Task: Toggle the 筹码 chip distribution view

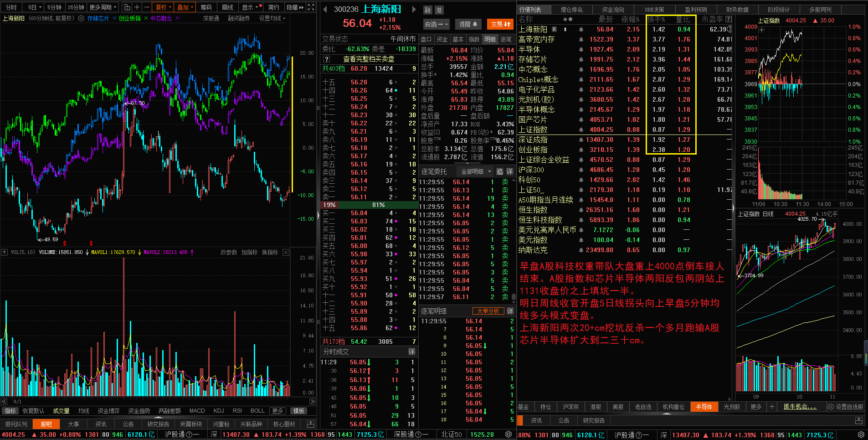Action: pos(206,7)
